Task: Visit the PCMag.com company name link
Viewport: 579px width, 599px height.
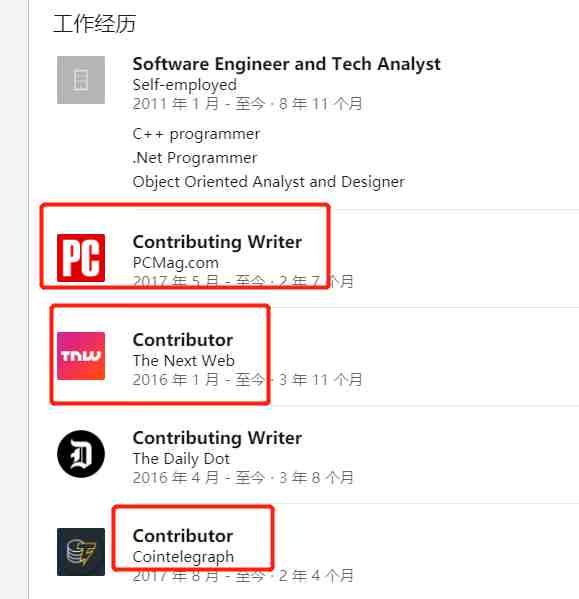Action: click(x=176, y=263)
